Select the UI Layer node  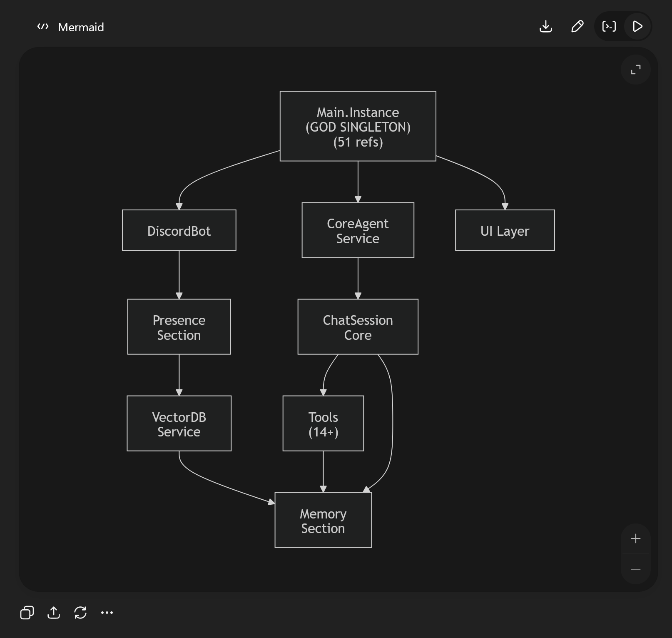505,230
